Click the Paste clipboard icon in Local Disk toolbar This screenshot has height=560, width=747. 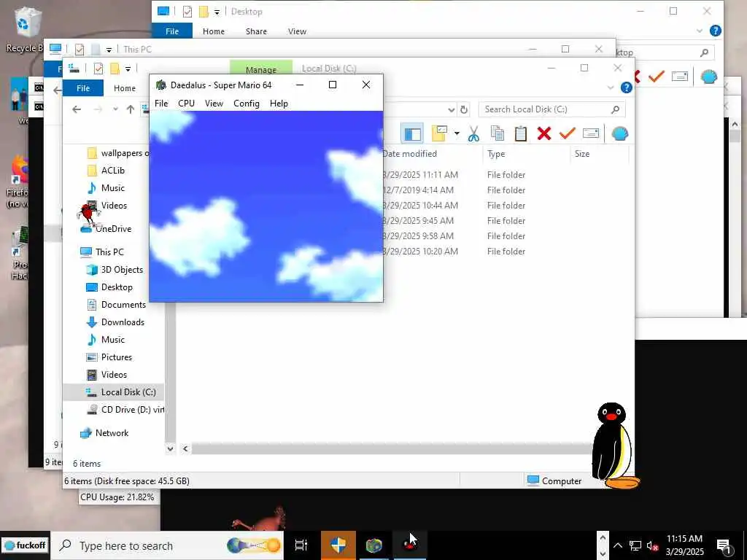point(520,134)
